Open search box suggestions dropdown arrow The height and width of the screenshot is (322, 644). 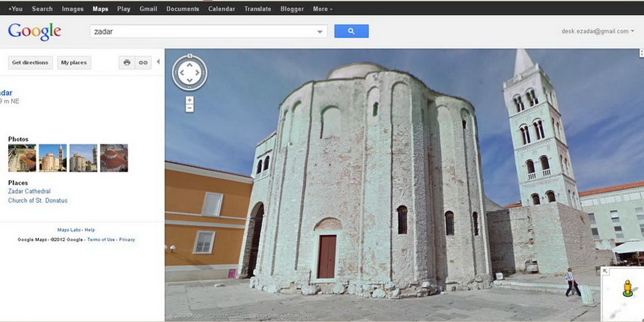click(x=320, y=31)
